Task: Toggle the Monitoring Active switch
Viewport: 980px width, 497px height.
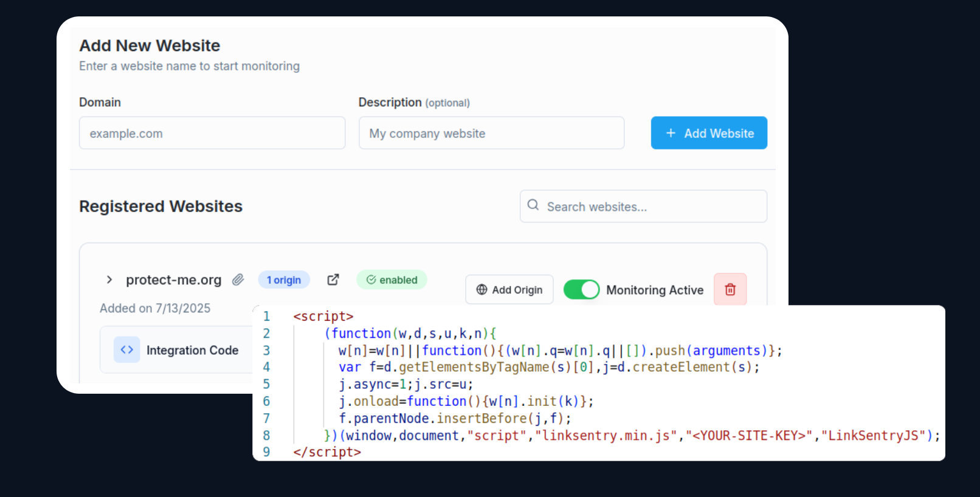Action: (x=581, y=290)
